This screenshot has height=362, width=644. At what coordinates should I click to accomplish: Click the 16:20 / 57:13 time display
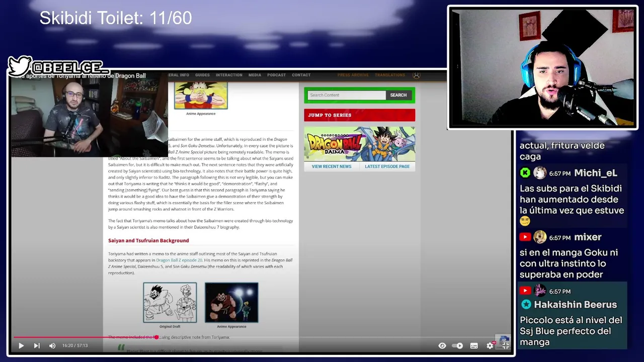[75, 345]
